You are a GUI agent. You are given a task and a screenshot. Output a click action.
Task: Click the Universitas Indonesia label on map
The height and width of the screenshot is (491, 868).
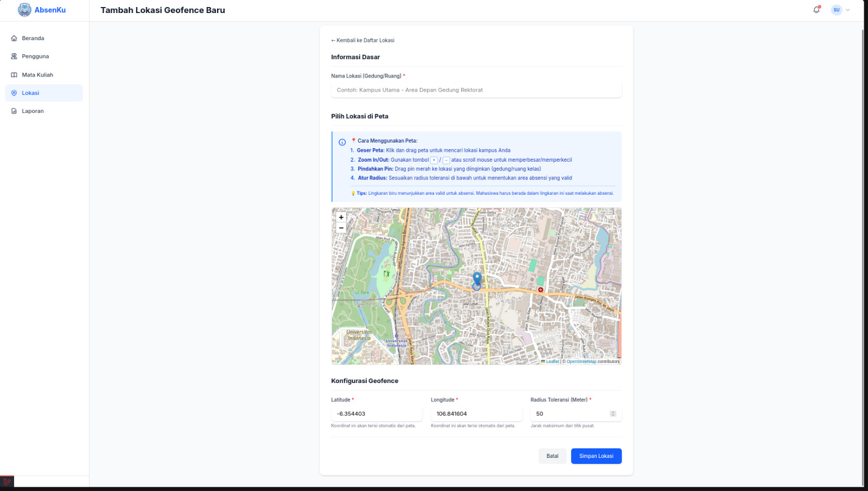pos(359,335)
